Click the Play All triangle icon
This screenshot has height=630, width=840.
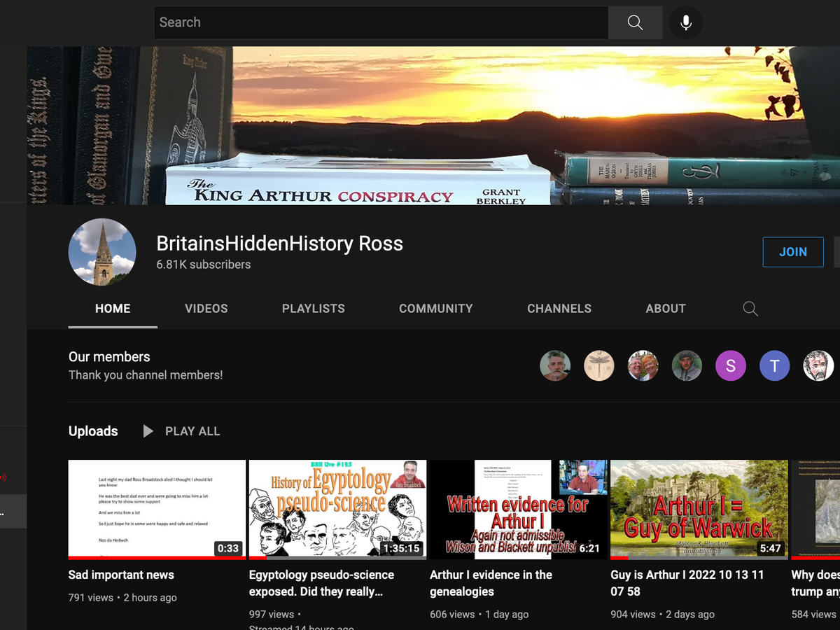(x=148, y=431)
